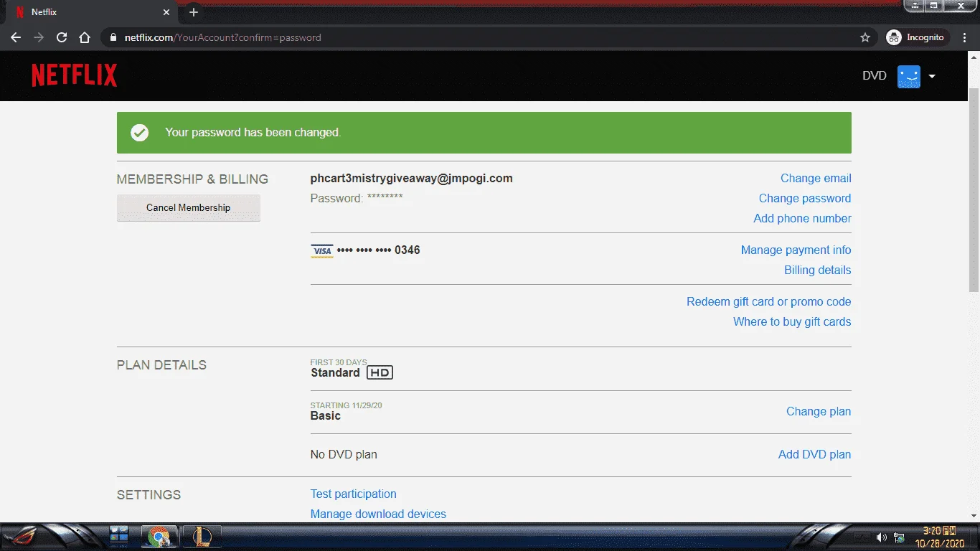
Task: Open the blue smiley profile avatar
Action: coord(908,76)
